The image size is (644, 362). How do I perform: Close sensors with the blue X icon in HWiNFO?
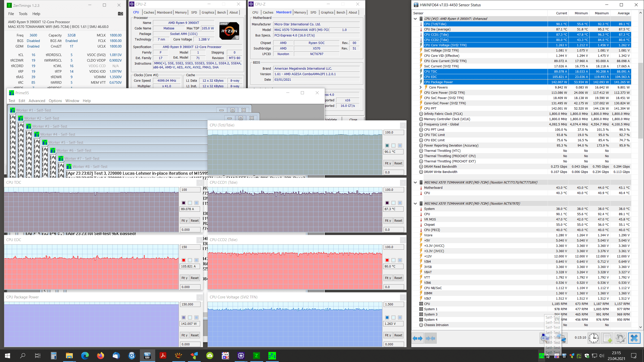(634, 338)
